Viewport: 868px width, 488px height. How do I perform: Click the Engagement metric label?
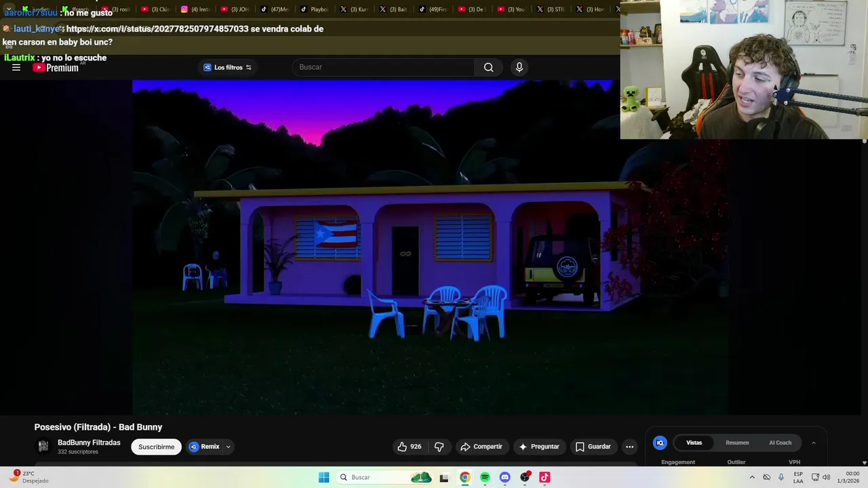tap(678, 462)
